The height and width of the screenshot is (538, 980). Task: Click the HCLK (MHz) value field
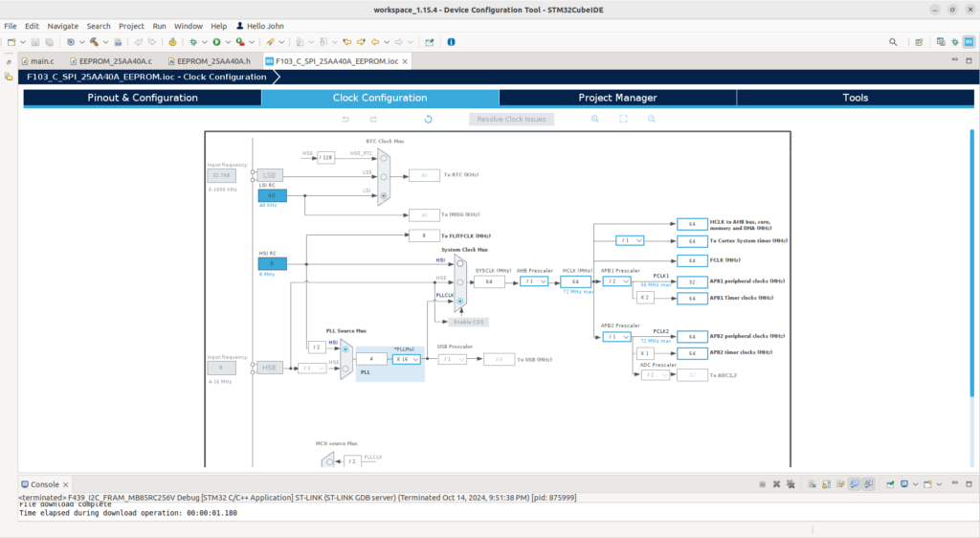(575, 281)
